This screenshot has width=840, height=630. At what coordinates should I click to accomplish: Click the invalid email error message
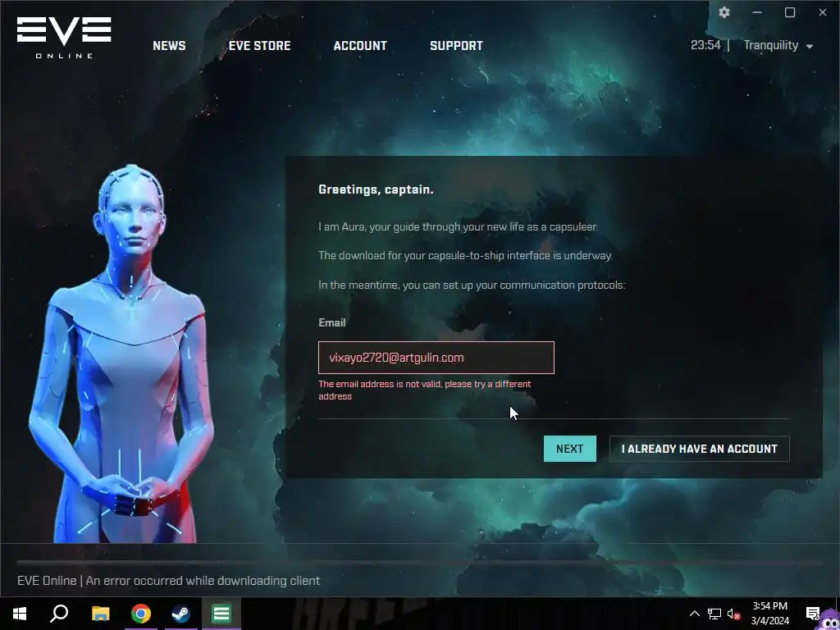click(x=424, y=390)
